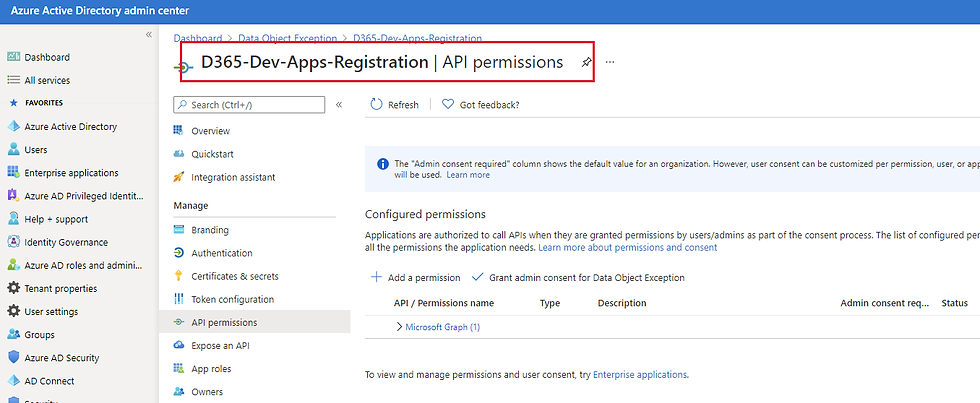Go to Users in sidebar
The width and height of the screenshot is (980, 403).
[x=36, y=149]
